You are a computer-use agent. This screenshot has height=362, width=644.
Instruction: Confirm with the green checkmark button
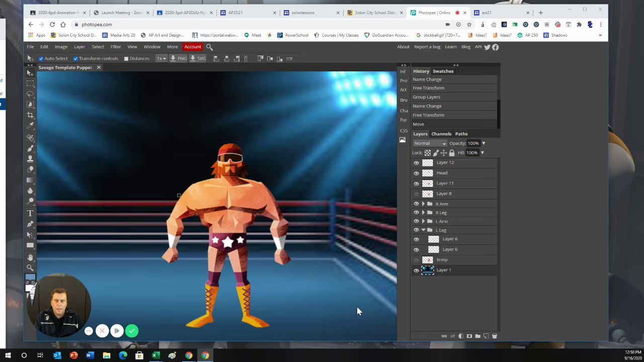coord(132,331)
